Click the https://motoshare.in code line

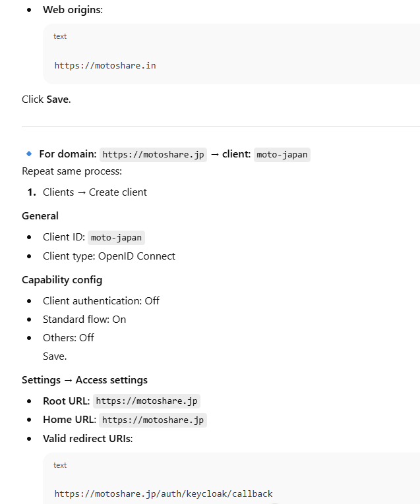(x=105, y=65)
